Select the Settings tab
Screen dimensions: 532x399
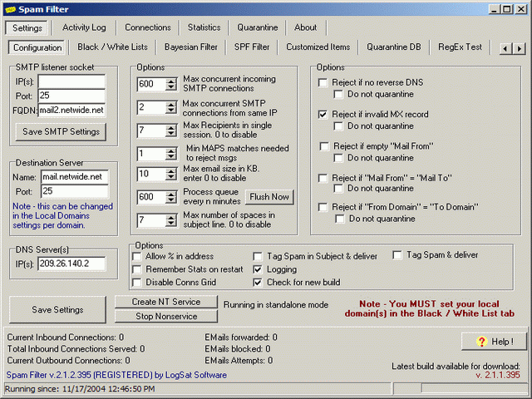[x=27, y=27]
